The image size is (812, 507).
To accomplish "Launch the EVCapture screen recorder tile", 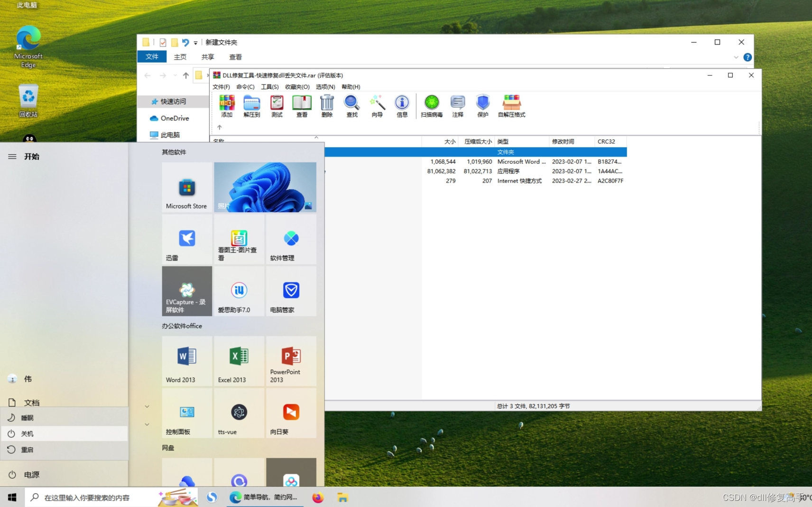I will point(187,291).
